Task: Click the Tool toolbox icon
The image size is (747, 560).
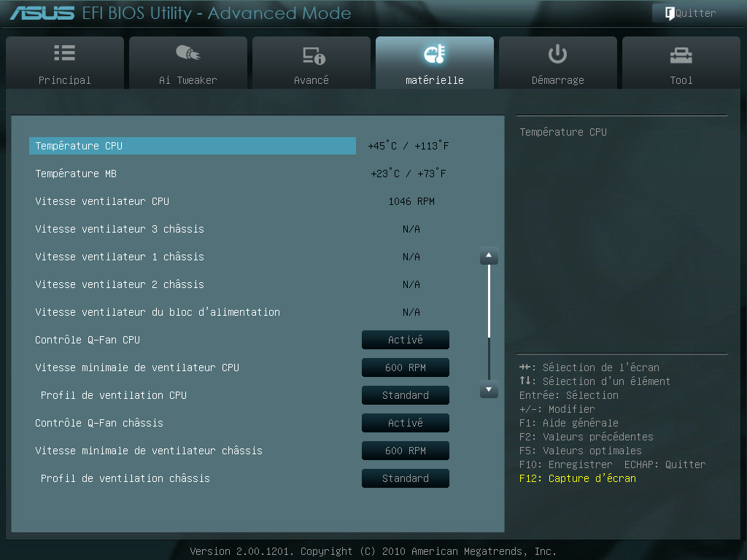Action: point(681,55)
